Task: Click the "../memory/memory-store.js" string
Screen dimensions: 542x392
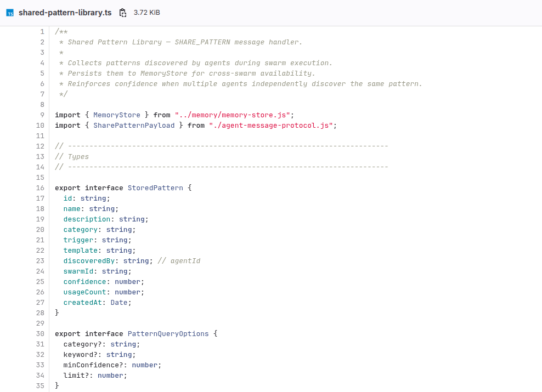Action: (232, 115)
